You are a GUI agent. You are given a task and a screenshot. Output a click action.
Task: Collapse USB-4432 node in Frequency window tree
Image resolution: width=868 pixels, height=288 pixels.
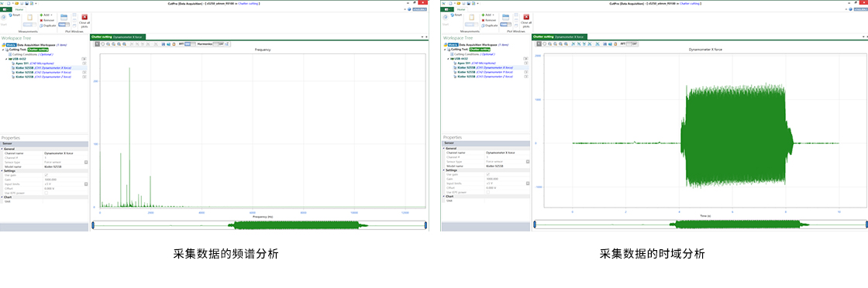pyautogui.click(x=7, y=59)
